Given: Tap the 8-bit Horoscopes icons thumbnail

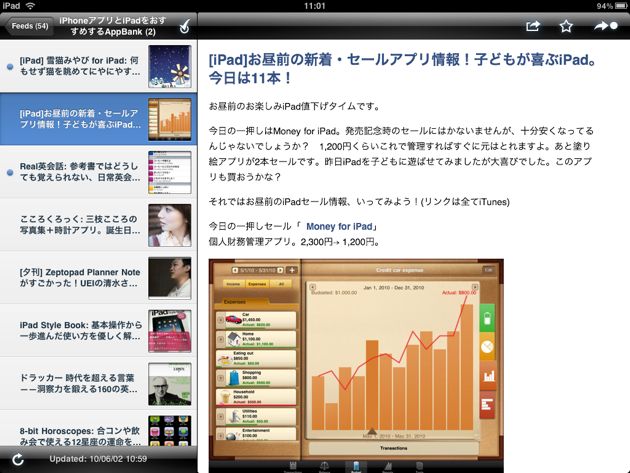Looking at the screenshot, I should point(170,431).
